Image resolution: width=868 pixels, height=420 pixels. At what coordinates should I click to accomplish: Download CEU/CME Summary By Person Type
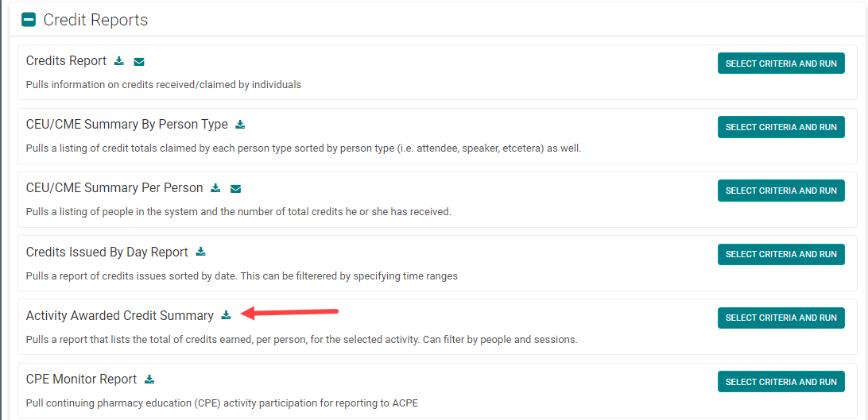(240, 125)
